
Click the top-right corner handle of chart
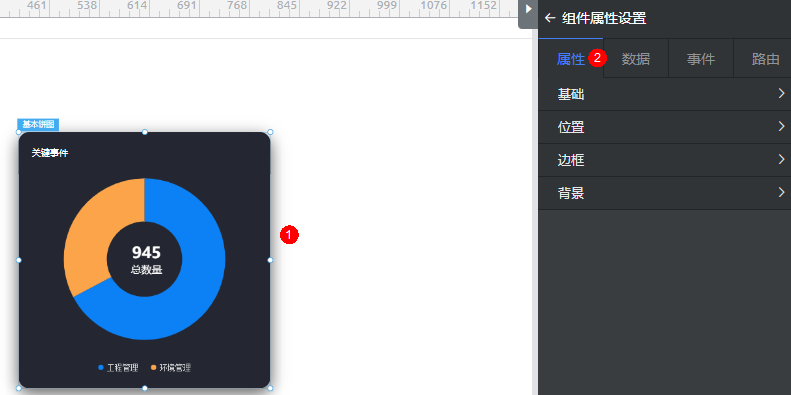(x=270, y=132)
